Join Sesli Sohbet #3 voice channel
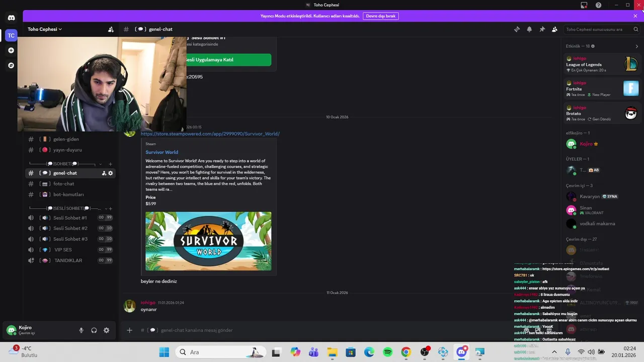The image size is (644, 362). (70, 239)
